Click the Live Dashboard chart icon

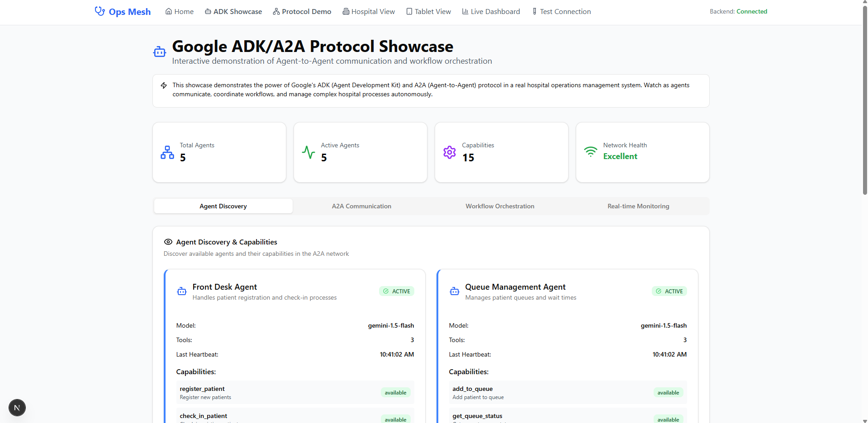[465, 11]
